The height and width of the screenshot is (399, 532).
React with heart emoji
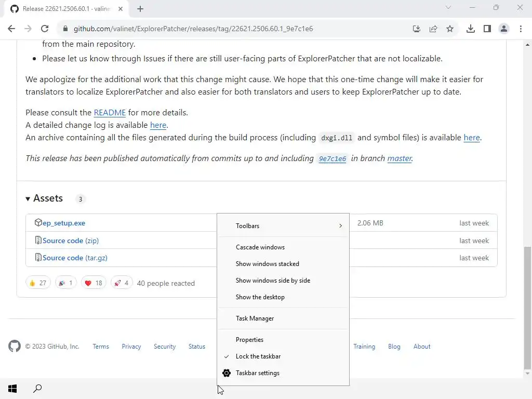94,283
